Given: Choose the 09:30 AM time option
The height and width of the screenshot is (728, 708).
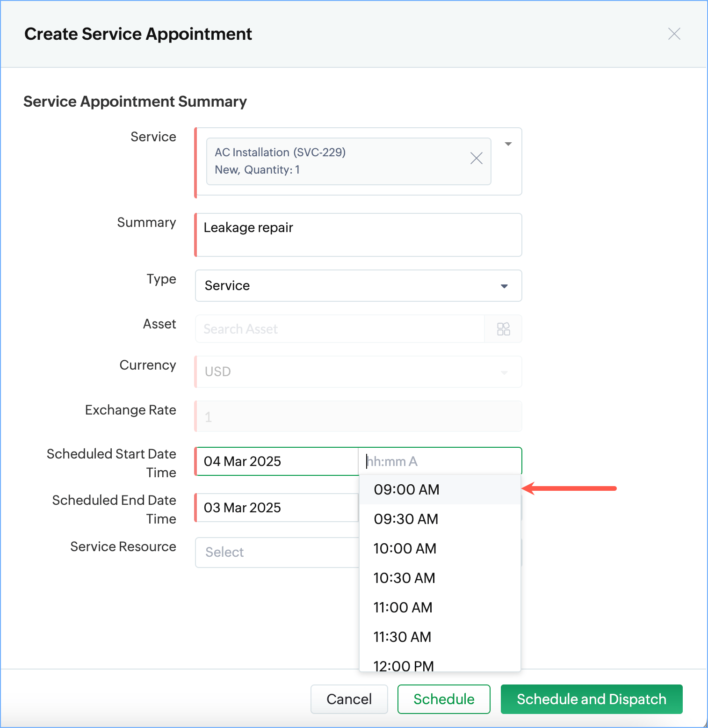Looking at the screenshot, I should click(440, 519).
